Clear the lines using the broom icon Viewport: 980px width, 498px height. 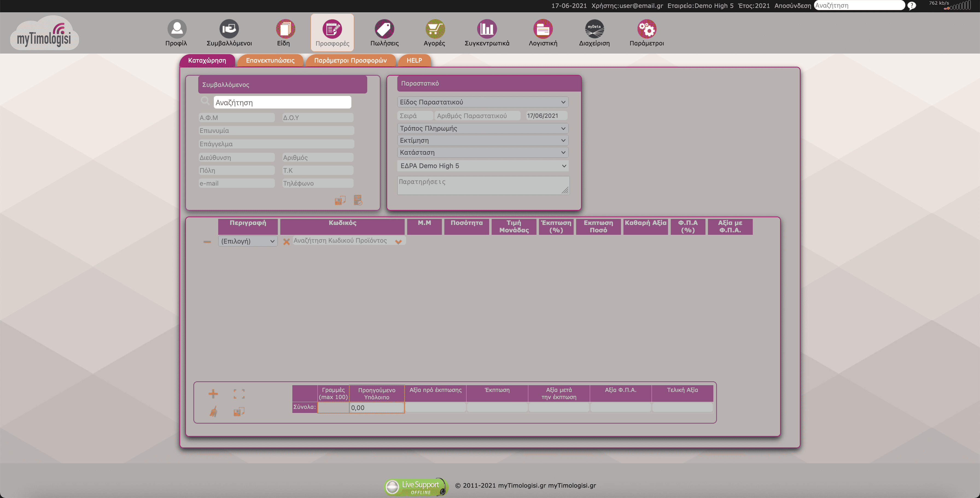[213, 412]
